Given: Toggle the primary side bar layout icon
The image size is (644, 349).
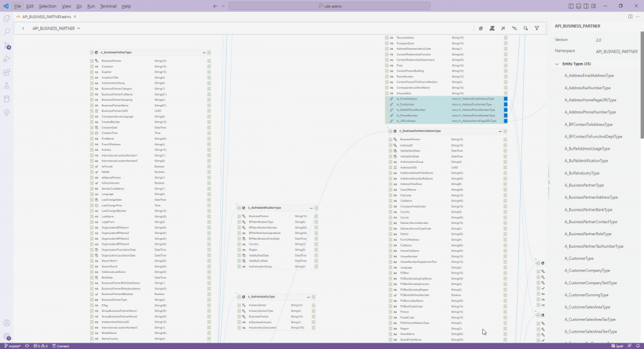Looking at the screenshot, I should click(571, 6).
